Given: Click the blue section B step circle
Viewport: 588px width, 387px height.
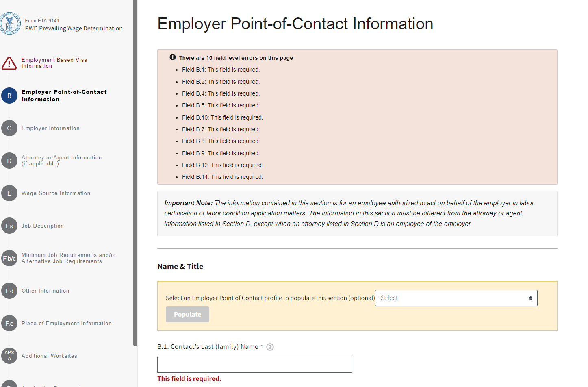Looking at the screenshot, I should tap(9, 96).
